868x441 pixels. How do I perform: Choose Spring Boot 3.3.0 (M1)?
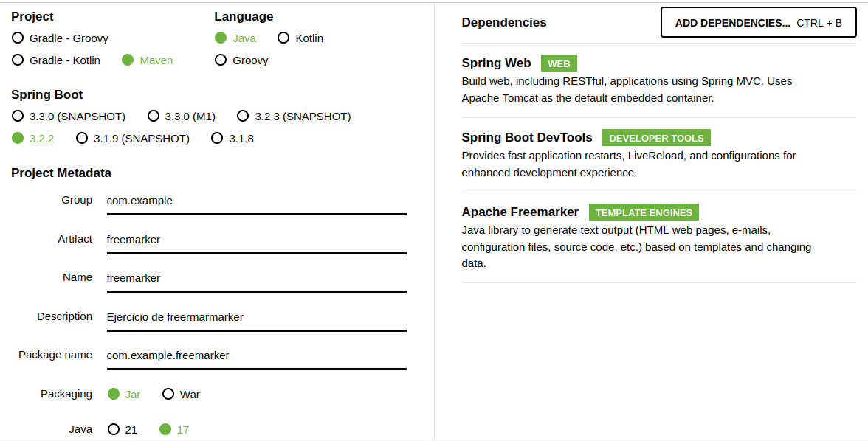[x=182, y=117]
